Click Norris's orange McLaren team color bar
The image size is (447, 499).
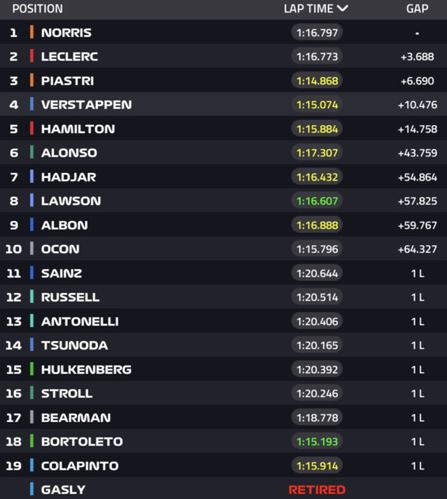pos(32,32)
